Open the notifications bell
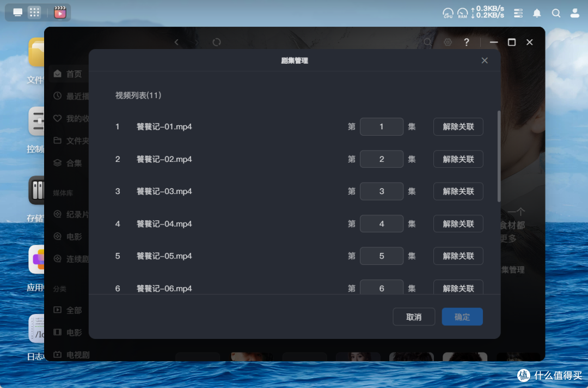The image size is (588, 388). [x=537, y=13]
